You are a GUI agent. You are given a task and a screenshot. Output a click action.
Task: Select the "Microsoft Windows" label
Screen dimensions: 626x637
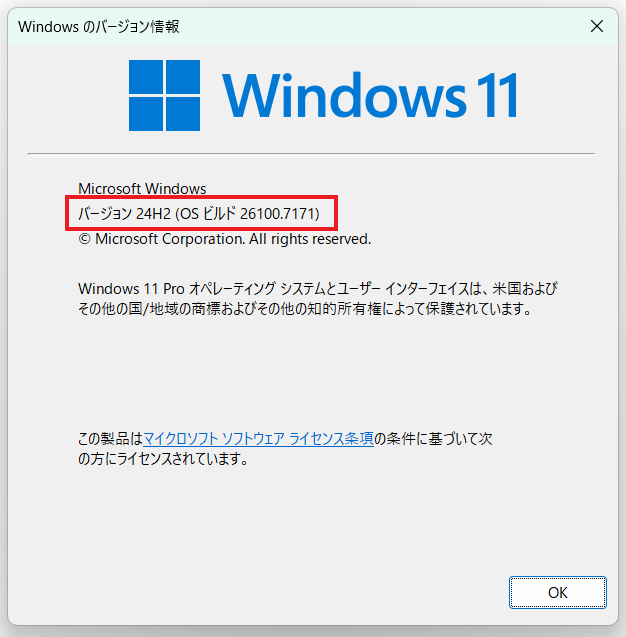[142, 188]
